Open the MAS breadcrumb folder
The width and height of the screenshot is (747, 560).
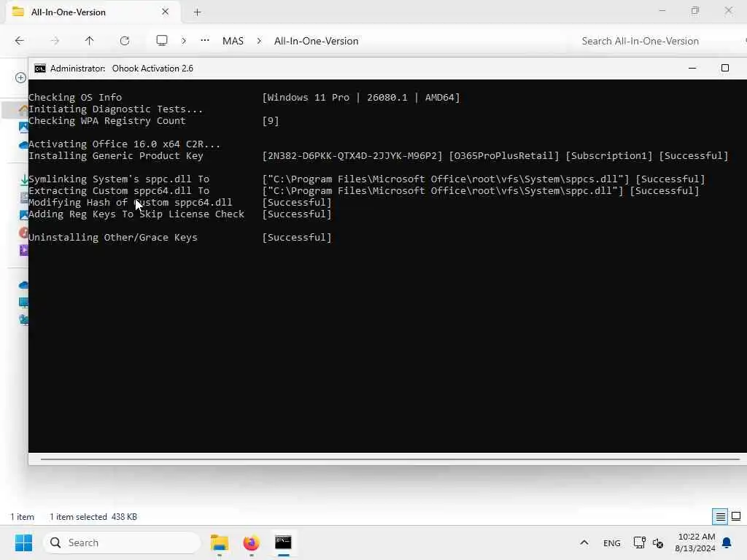(x=233, y=41)
